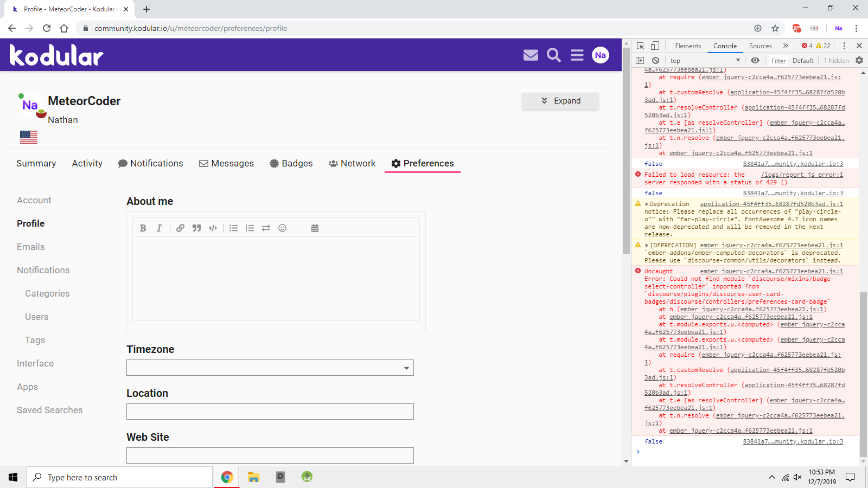Open File Explorer from the taskbar
This screenshot has width=868, height=488.
pos(253,477)
